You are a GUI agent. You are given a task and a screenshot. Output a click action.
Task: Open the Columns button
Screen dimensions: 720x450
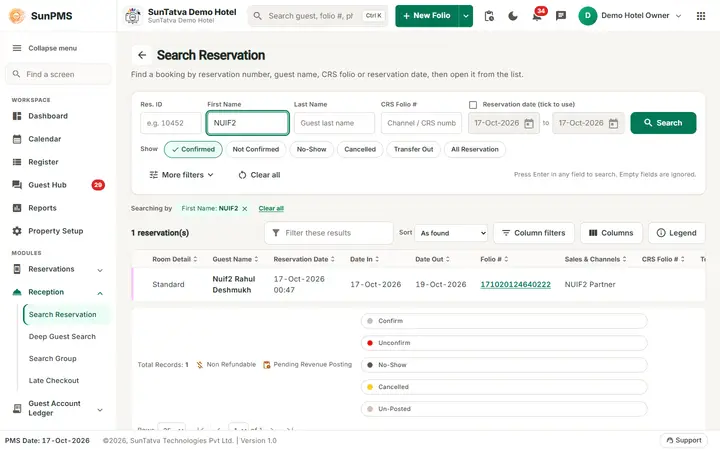(x=611, y=233)
